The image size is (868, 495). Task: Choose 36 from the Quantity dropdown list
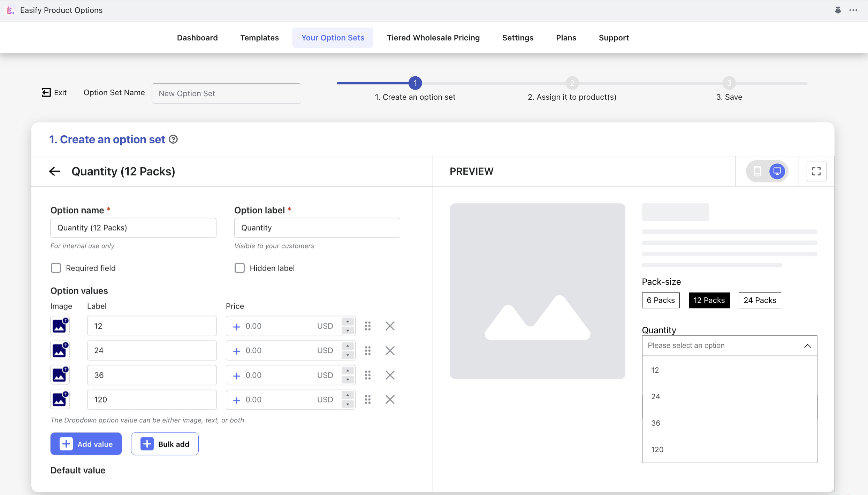pyautogui.click(x=656, y=423)
